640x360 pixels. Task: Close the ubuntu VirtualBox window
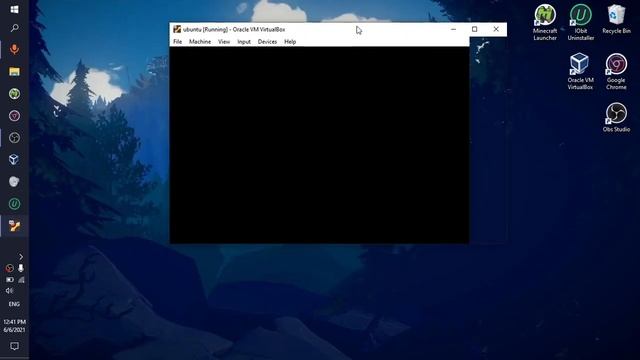coord(496,29)
